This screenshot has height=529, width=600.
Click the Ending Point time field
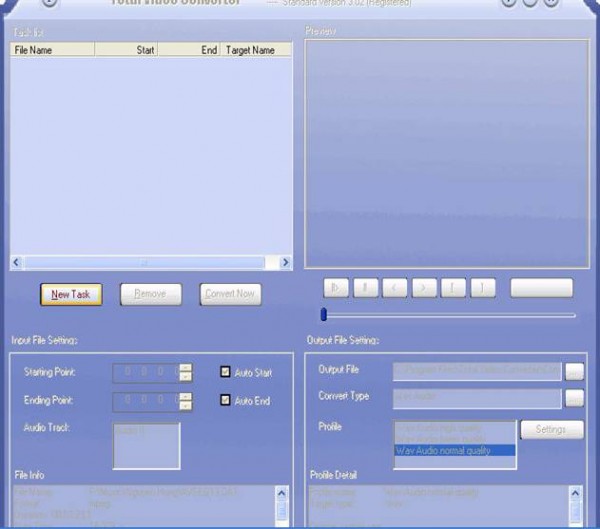[x=146, y=401]
